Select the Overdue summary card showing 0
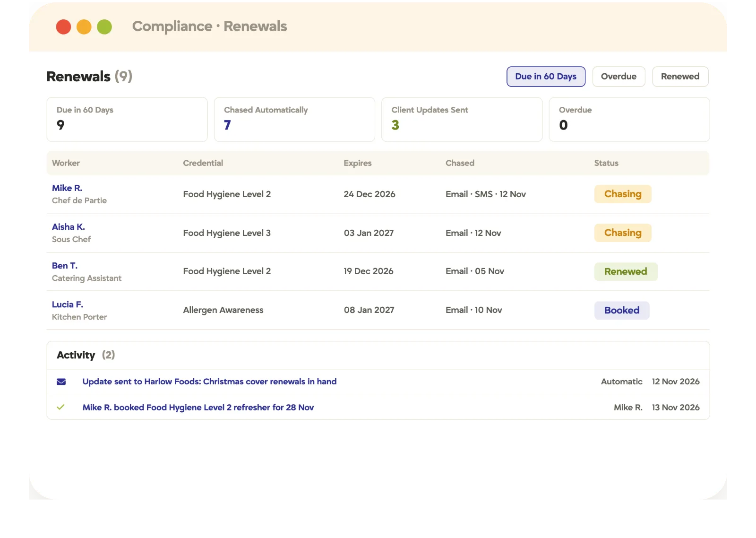This screenshot has height=538, width=756. (629, 120)
